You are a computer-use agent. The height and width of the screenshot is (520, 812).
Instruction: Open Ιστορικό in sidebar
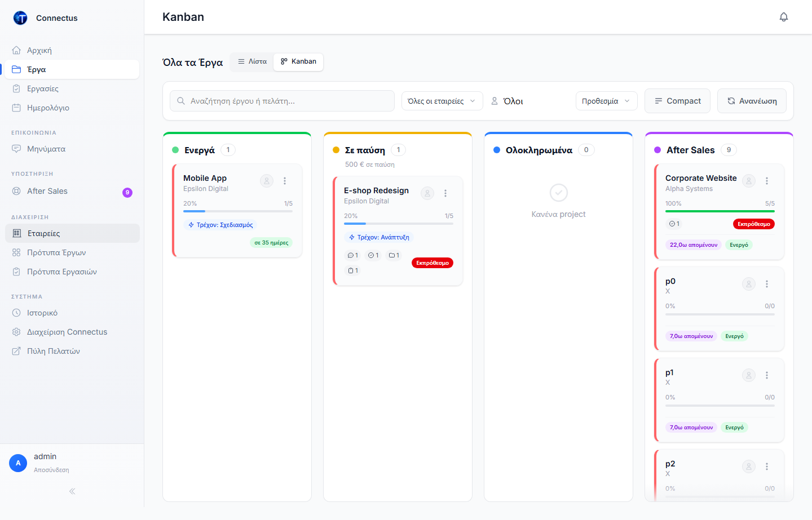[x=72, y=313]
